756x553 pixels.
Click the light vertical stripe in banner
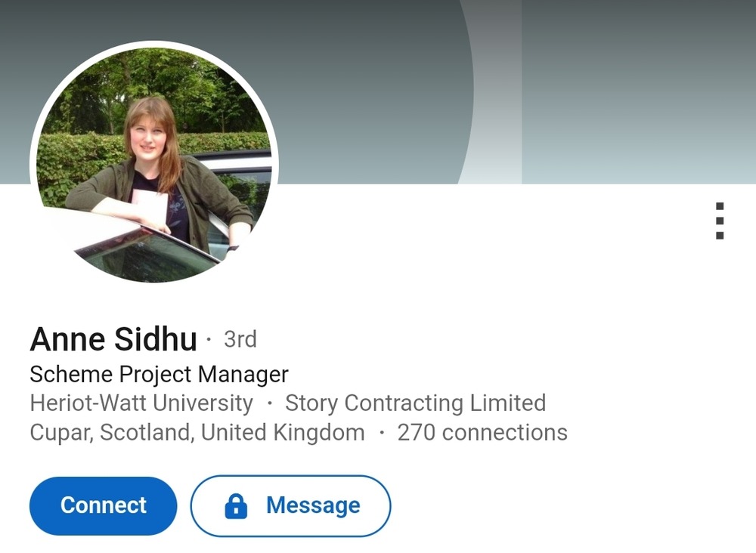(497, 91)
